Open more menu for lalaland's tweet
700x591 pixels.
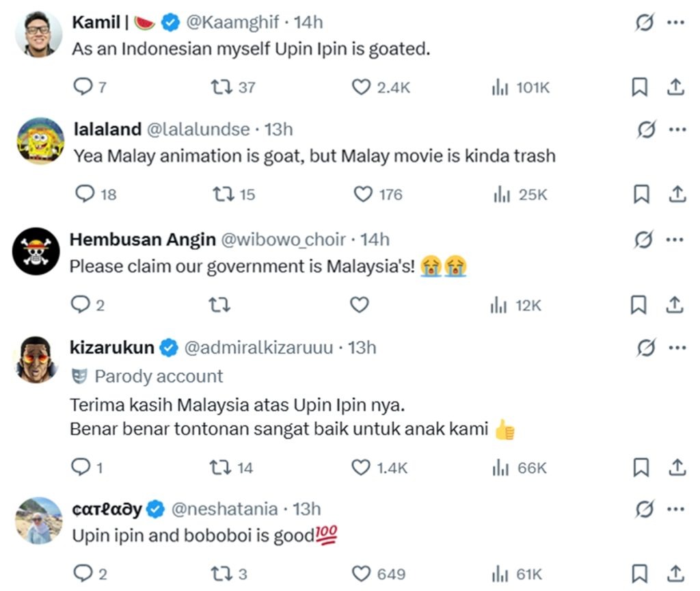[675, 129]
